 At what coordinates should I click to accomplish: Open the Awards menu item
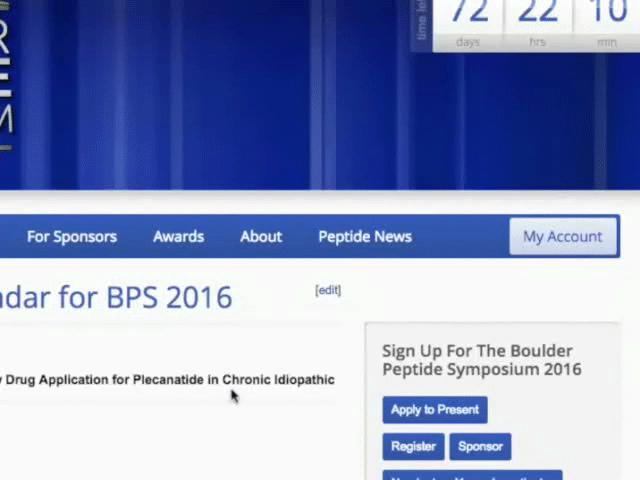[x=178, y=237]
